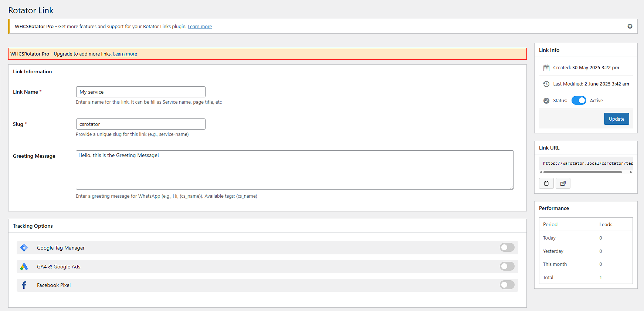Image resolution: width=644 pixels, height=311 pixels.
Task: Click the This month row
Action: pyautogui.click(x=586, y=264)
